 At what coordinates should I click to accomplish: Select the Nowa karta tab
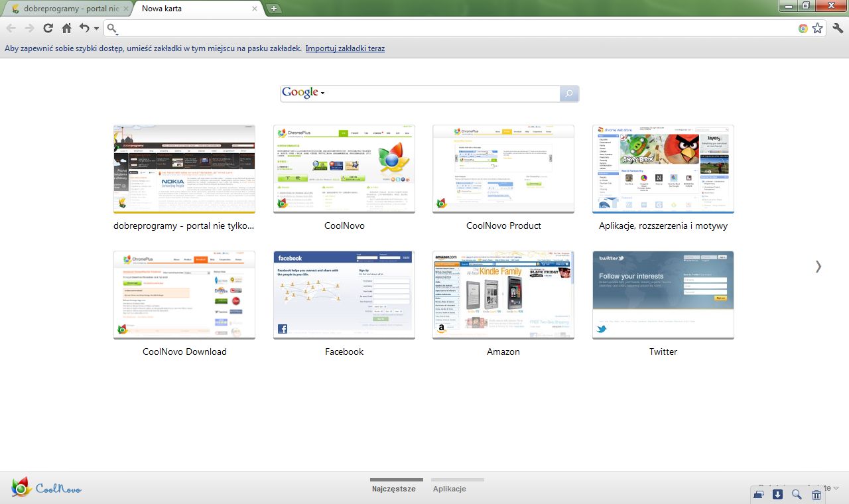pyautogui.click(x=199, y=9)
